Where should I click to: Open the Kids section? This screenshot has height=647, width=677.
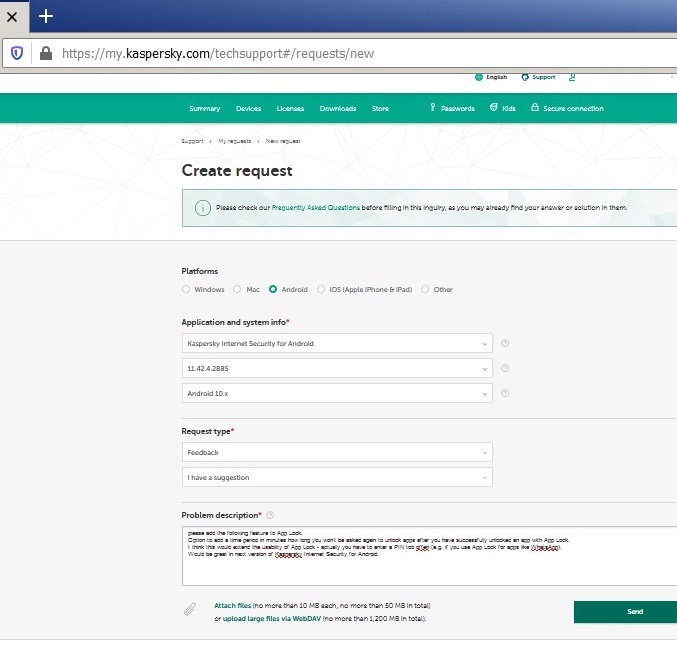pyautogui.click(x=509, y=108)
